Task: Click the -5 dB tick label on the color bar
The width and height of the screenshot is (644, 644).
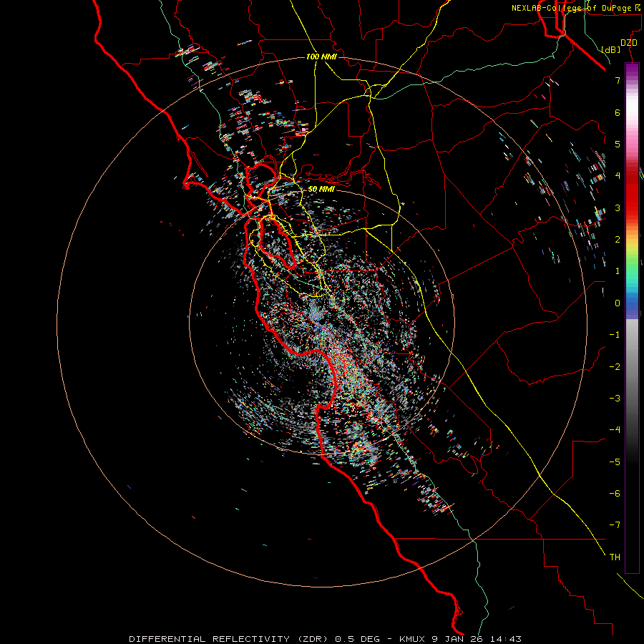Action: click(x=615, y=462)
